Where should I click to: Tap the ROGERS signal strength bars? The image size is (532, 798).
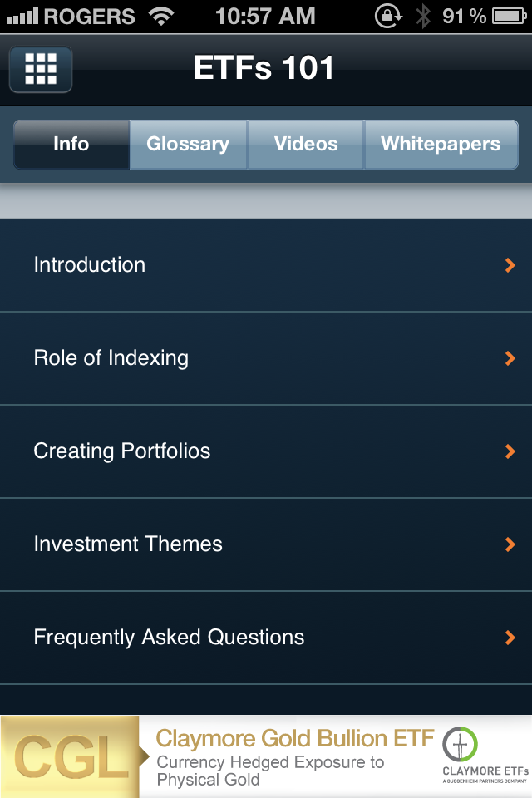[22, 17]
